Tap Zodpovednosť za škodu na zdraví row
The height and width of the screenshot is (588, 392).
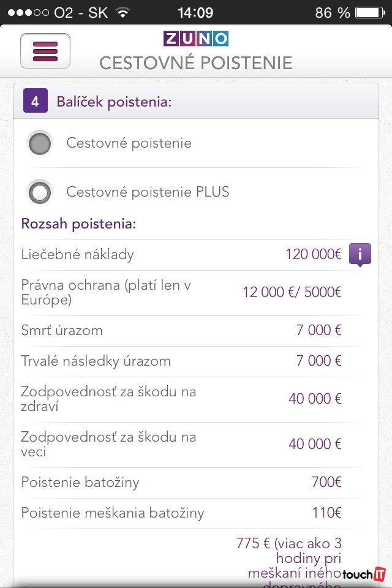pyautogui.click(x=181, y=399)
